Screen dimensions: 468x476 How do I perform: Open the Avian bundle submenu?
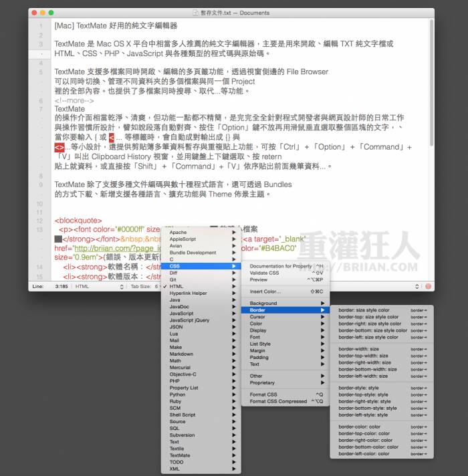pos(201,246)
